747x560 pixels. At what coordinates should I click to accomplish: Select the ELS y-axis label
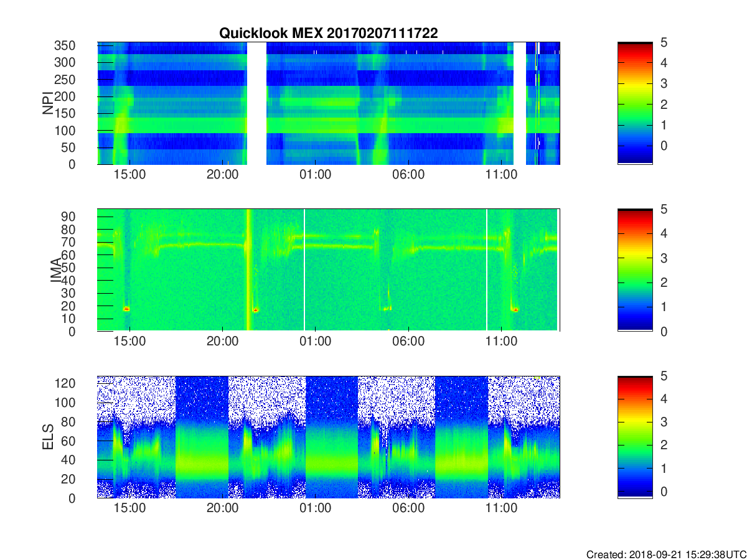click(x=48, y=437)
